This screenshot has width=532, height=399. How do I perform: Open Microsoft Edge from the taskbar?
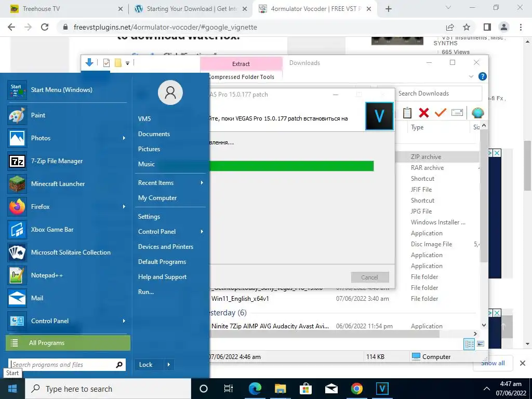pos(255,389)
